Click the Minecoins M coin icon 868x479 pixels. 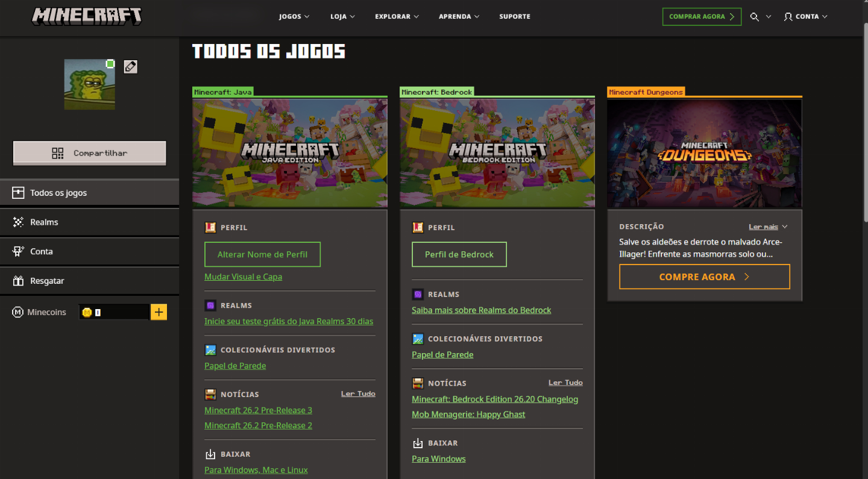17,312
